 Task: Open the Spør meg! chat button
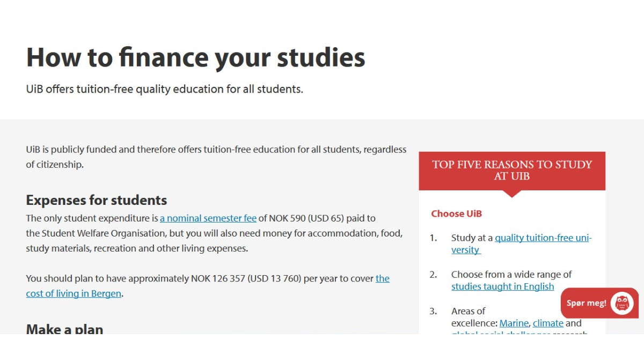pos(587,303)
